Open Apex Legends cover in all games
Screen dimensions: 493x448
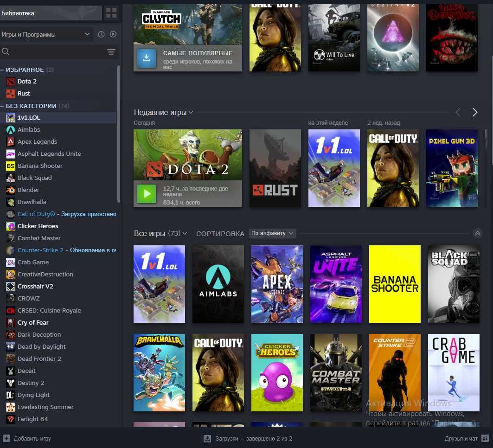click(x=277, y=284)
